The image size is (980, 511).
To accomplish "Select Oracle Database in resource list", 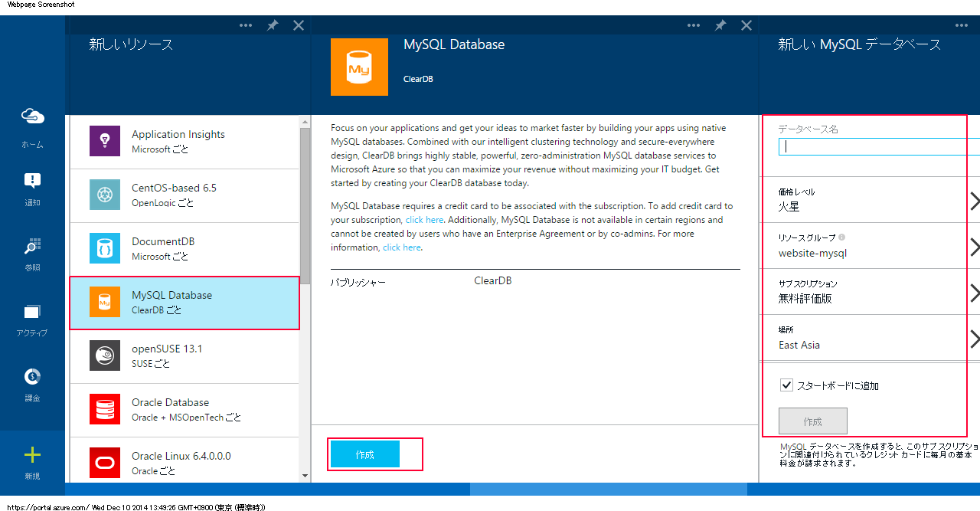I will coord(185,410).
